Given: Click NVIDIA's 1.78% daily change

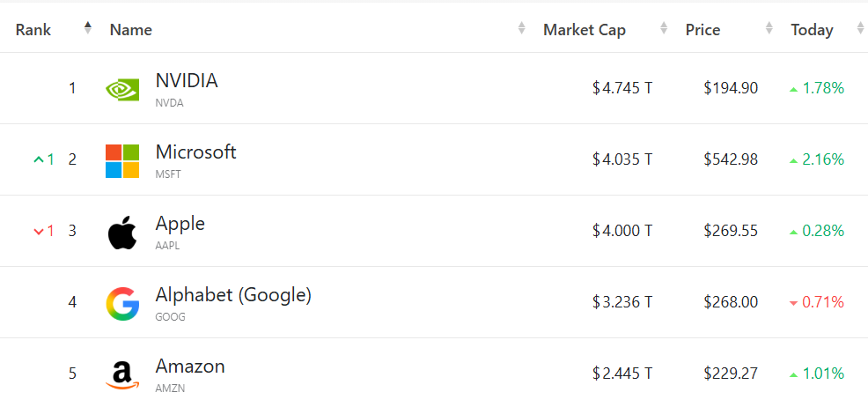Looking at the screenshot, I should tap(823, 88).
